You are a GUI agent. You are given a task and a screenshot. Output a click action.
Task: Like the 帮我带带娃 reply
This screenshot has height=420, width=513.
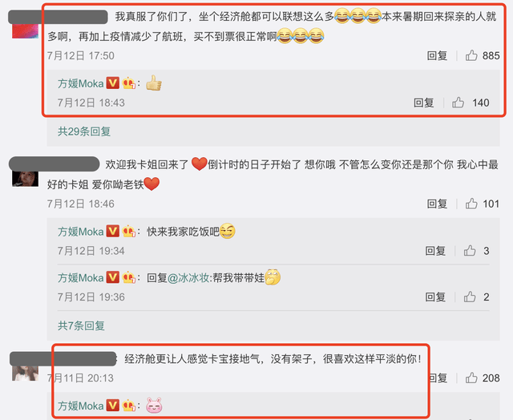pyautogui.click(x=470, y=297)
